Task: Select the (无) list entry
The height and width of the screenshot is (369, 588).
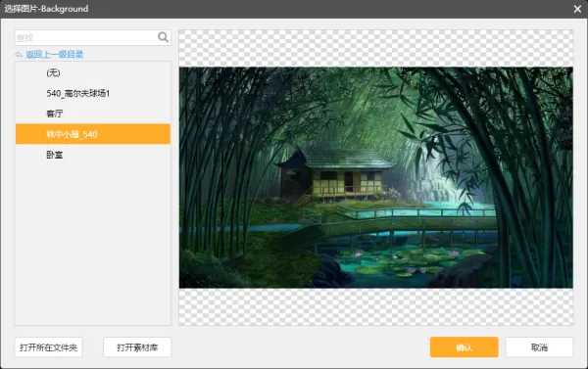Action: pos(93,72)
